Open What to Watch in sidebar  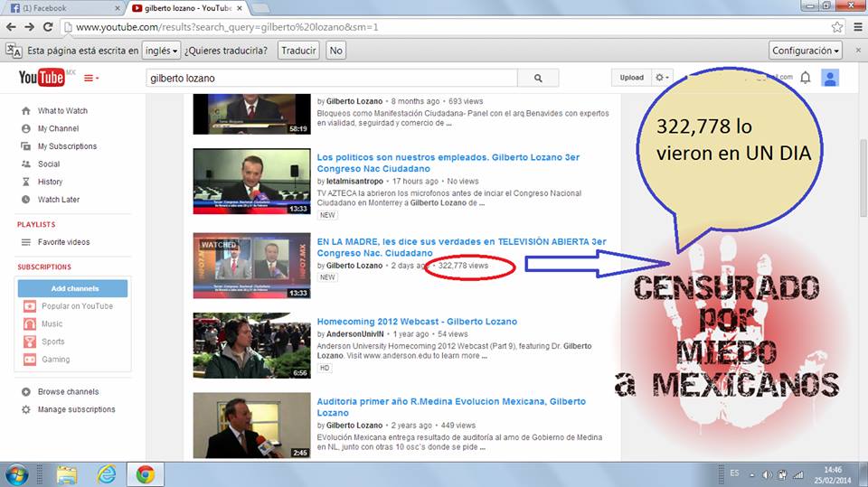click(x=62, y=111)
